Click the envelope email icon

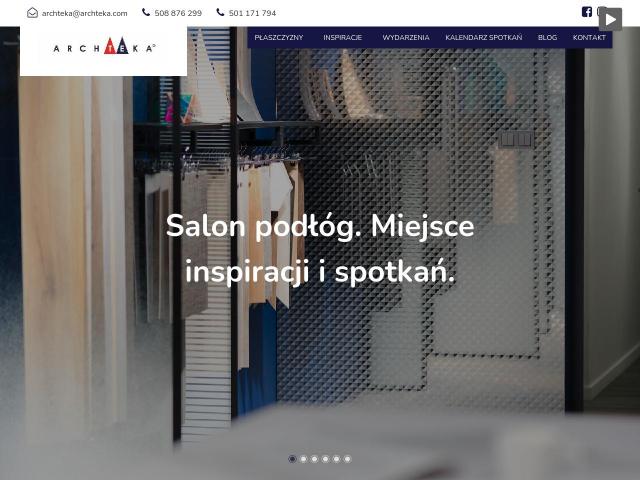pyautogui.click(x=32, y=13)
